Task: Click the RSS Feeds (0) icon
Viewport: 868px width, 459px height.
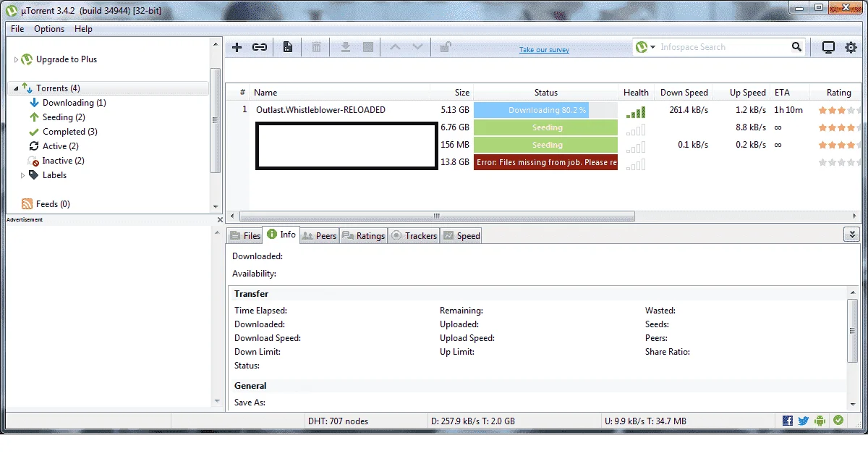Action: coord(27,204)
